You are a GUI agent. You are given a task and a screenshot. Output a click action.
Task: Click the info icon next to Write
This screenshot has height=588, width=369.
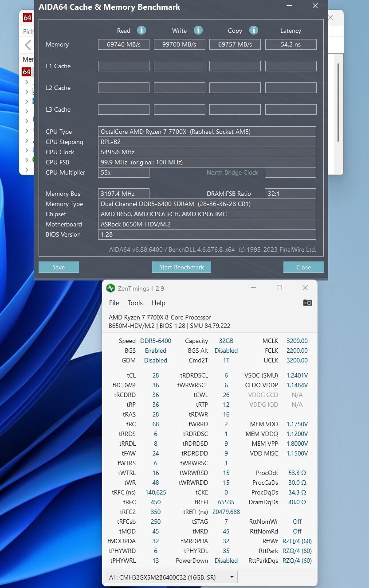(x=198, y=30)
